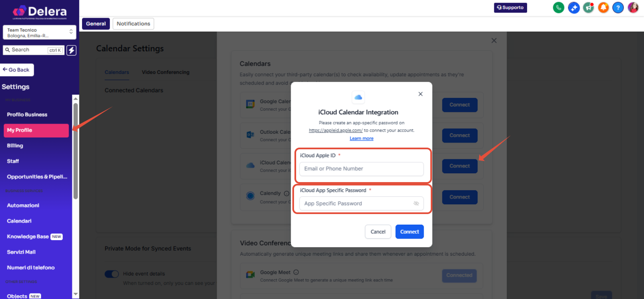Click Connect button for iCloud Calendar row
The image size is (644, 299).
click(460, 166)
